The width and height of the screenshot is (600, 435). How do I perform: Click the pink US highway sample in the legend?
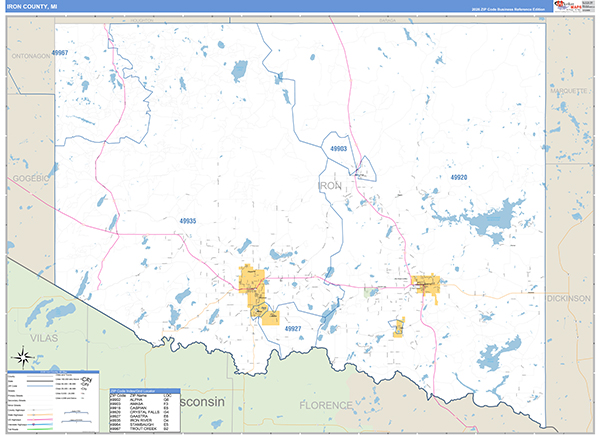40,420
